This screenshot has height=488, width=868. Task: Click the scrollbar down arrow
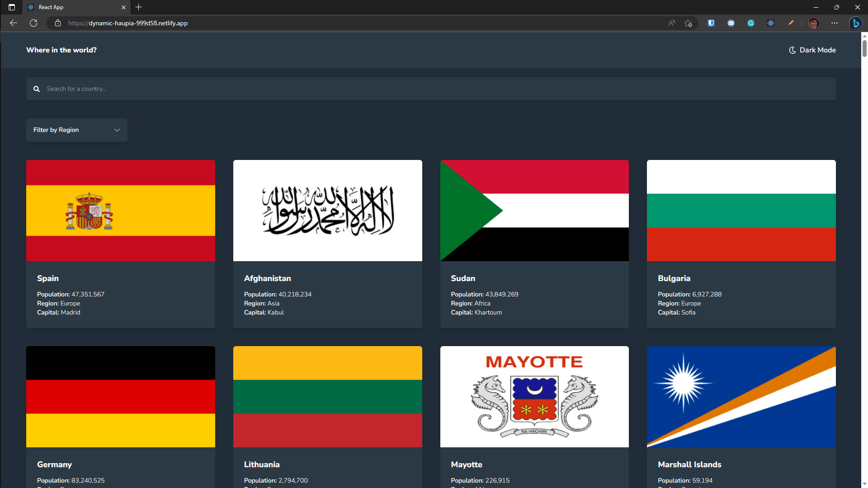tap(864, 484)
